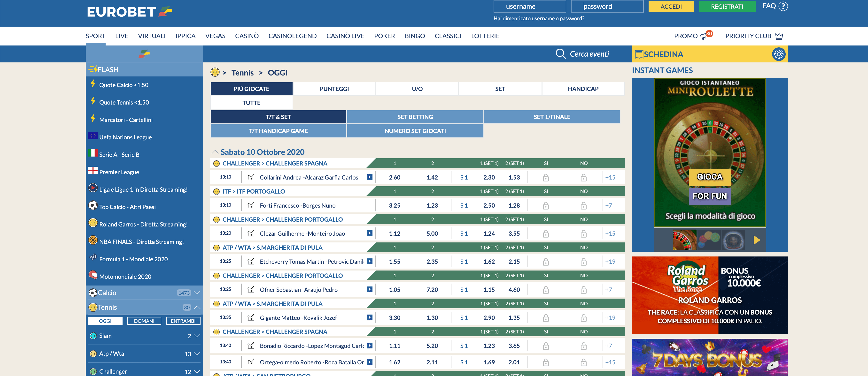Click next arrow in Instant Games carousel

click(756, 240)
